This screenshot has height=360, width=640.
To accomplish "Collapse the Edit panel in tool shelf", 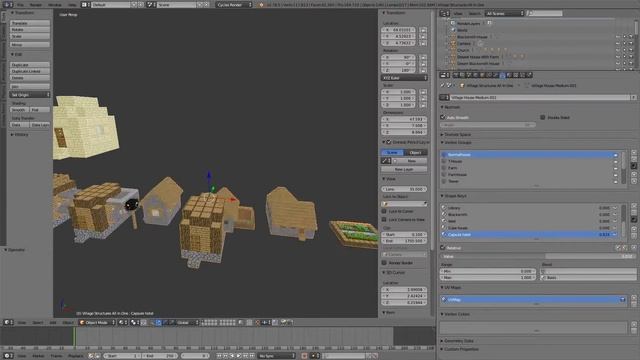I will 17,54.
